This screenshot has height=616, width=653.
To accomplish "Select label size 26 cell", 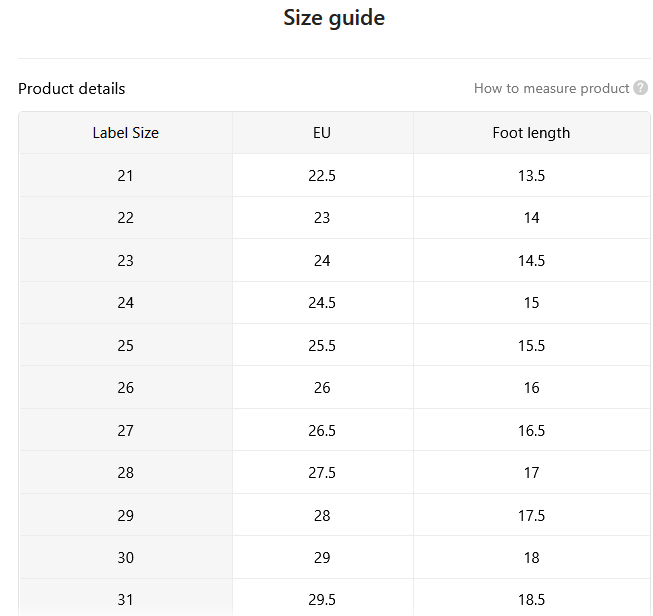I will (125, 387).
